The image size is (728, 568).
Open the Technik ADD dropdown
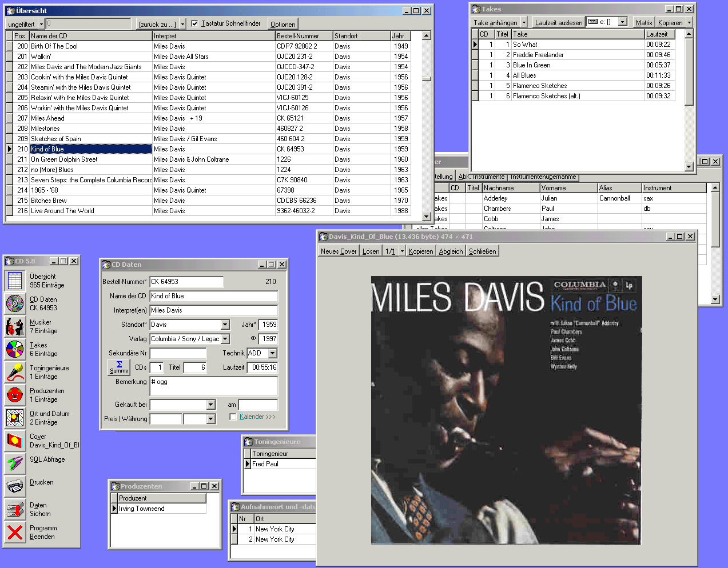click(273, 353)
